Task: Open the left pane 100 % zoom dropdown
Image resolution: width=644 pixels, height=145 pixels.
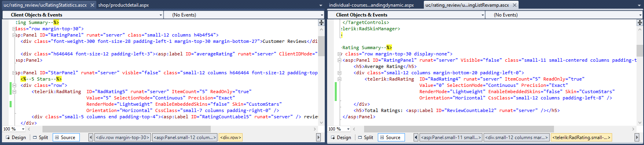Action: coord(23,129)
